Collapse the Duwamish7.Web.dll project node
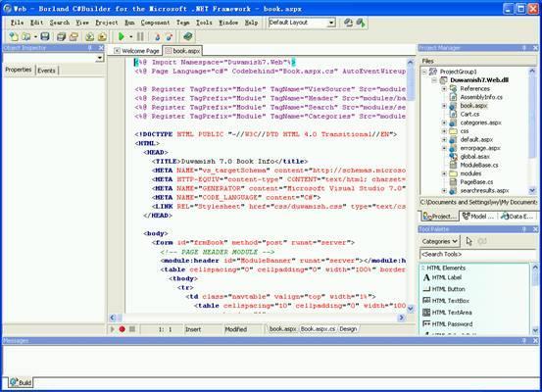This screenshot has height=392, width=542. coord(434,79)
